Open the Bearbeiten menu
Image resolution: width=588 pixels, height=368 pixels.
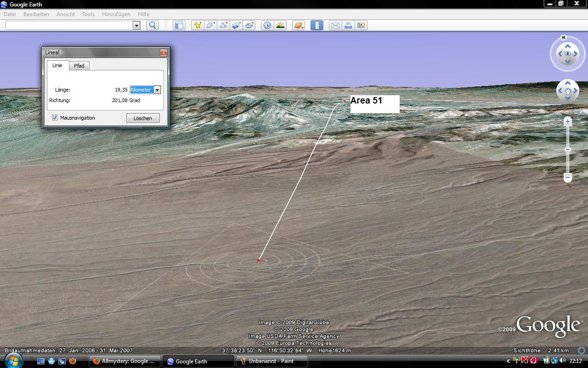pyautogui.click(x=36, y=14)
